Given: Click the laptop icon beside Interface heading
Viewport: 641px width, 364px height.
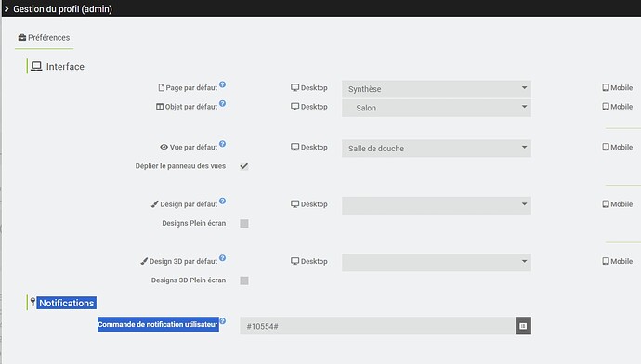Looking at the screenshot, I should click(x=36, y=66).
